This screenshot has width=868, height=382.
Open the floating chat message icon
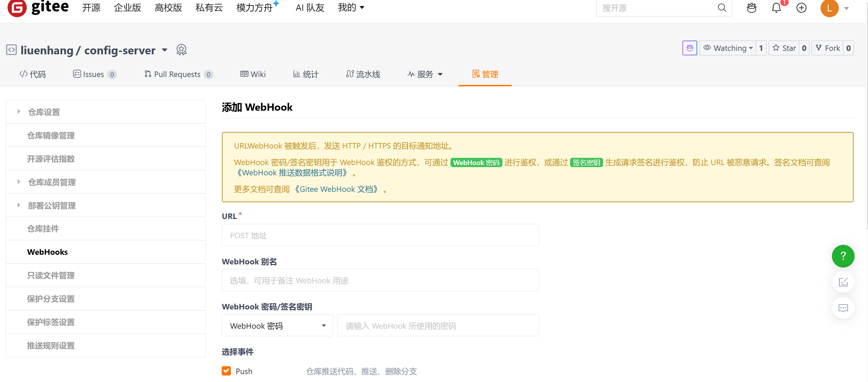(843, 308)
